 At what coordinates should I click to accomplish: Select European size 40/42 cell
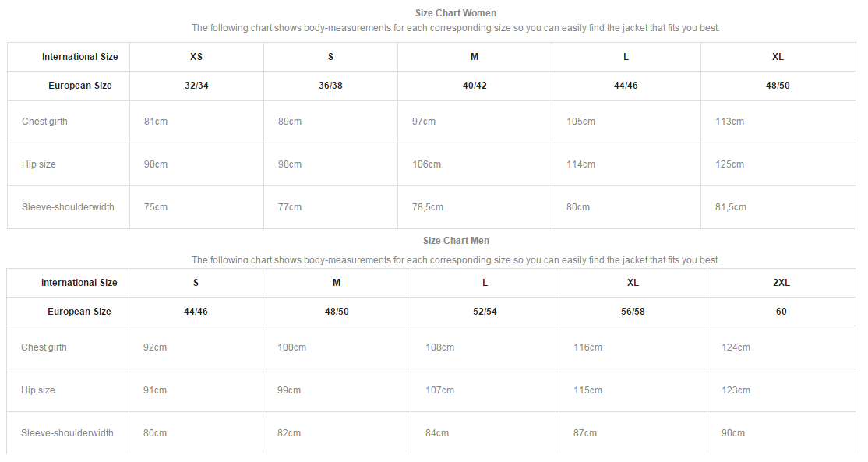tap(475, 86)
